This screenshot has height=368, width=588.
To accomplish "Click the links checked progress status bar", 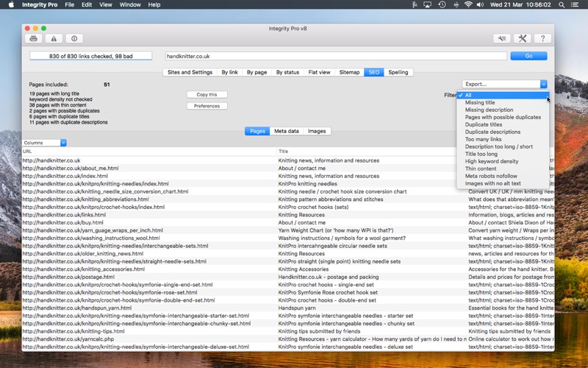I will tap(90, 56).
